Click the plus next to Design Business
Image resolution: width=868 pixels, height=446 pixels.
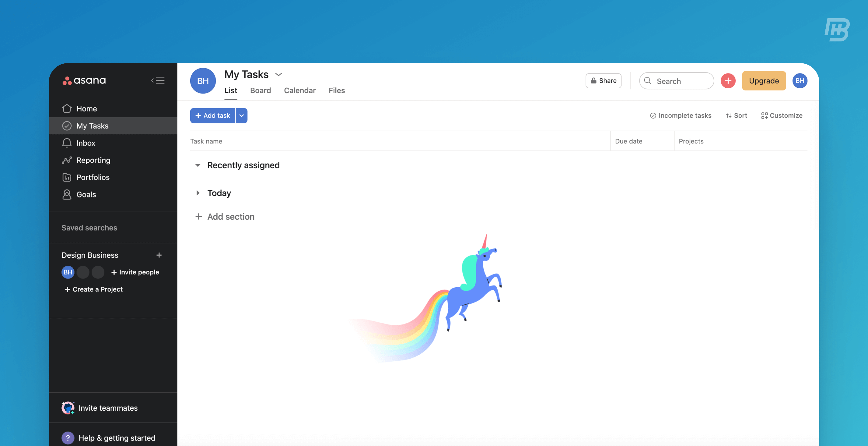(x=159, y=255)
